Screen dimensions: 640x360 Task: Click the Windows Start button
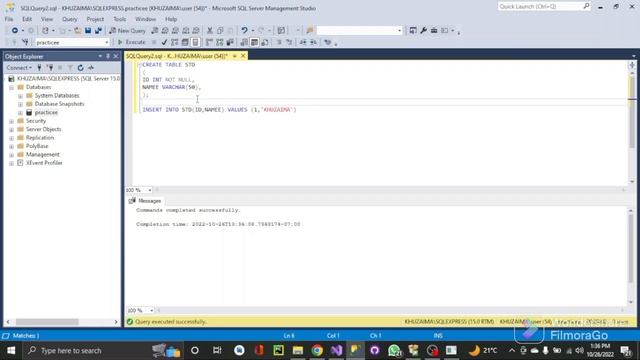pos(11,351)
